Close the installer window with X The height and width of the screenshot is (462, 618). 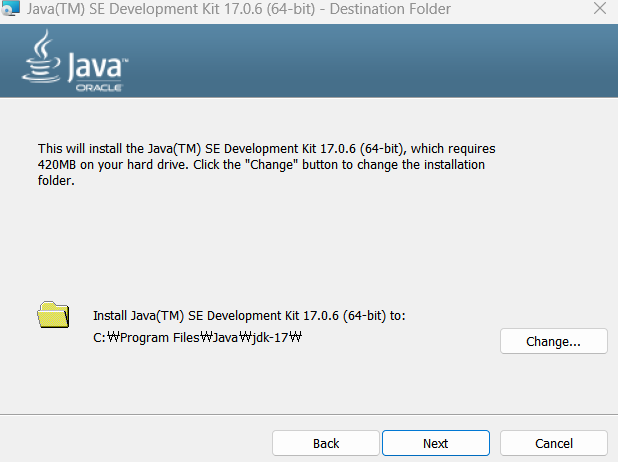600,8
